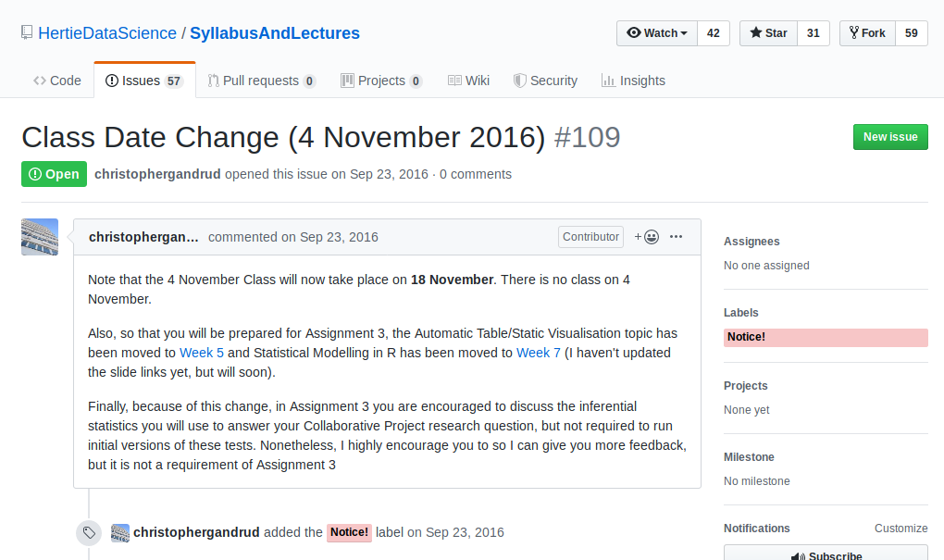Star the SyllabusAndLectures repository

pos(768,33)
